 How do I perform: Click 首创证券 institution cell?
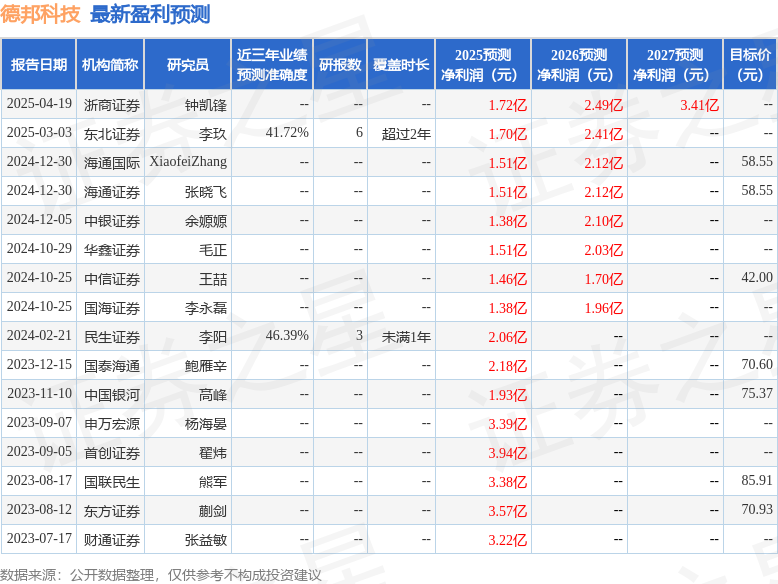pos(112,453)
